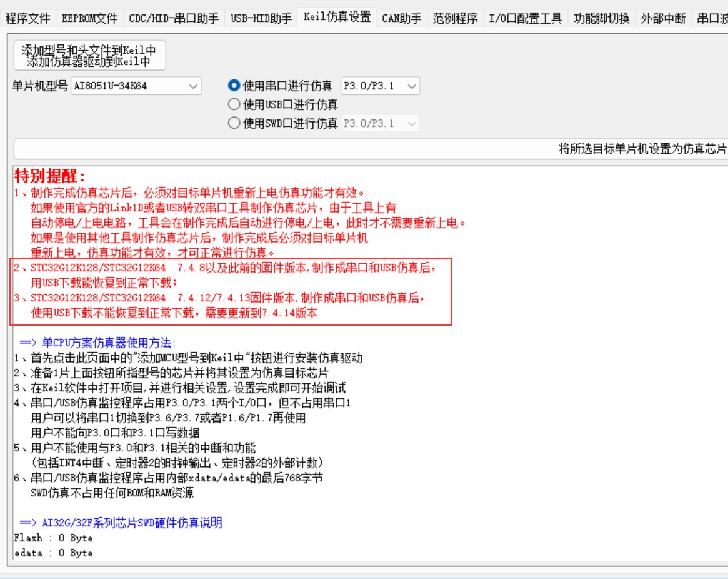Click line 5 about P3.0和P3.1相关的中断
This screenshot has width=728, height=579.
click(x=134, y=448)
